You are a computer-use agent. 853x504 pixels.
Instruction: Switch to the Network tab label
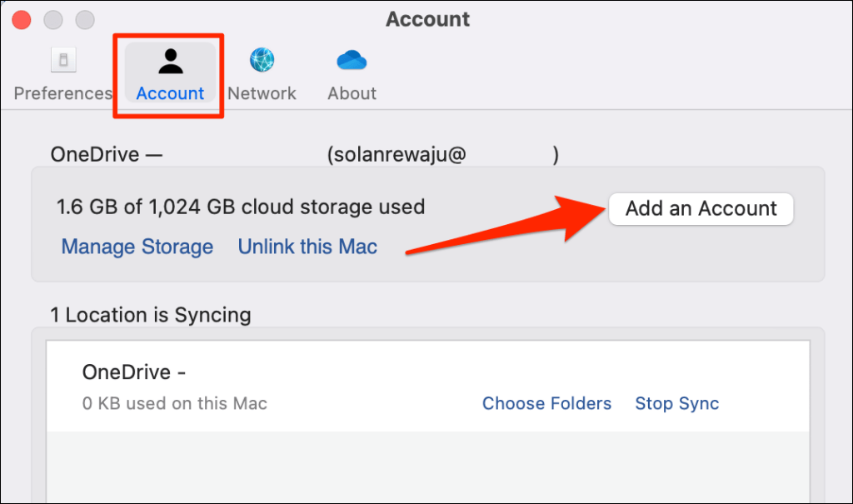(x=262, y=93)
